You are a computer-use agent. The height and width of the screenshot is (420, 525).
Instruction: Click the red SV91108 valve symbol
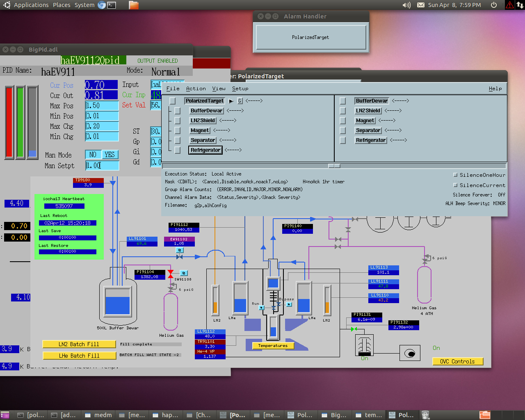(171, 274)
